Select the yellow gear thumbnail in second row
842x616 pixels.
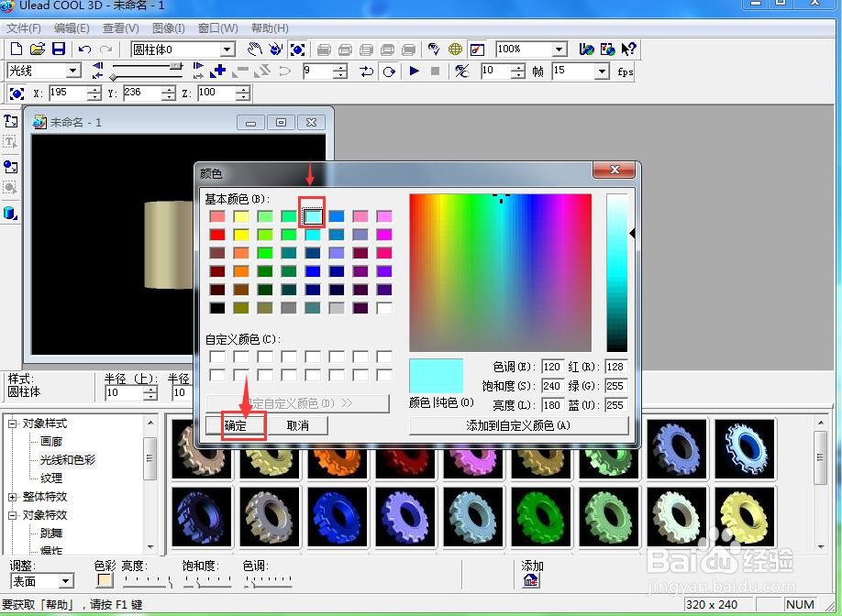pos(745,516)
